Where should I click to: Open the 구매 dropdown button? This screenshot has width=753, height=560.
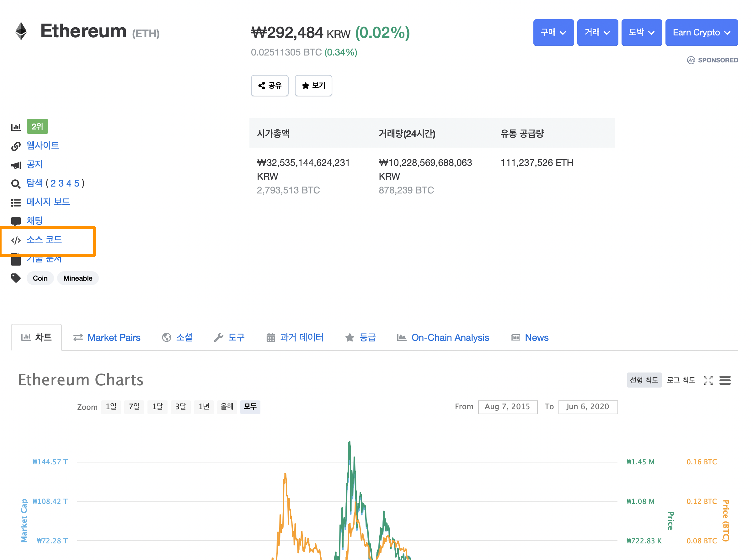tap(553, 33)
